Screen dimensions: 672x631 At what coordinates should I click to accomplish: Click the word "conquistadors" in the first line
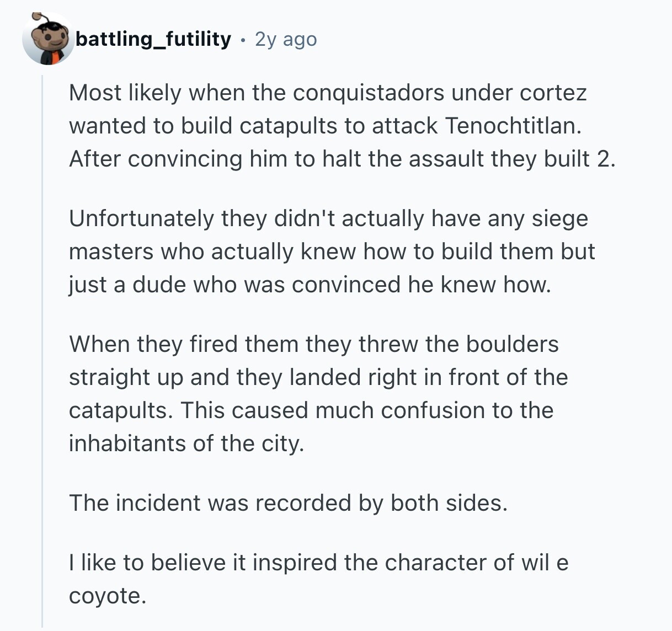(368, 93)
